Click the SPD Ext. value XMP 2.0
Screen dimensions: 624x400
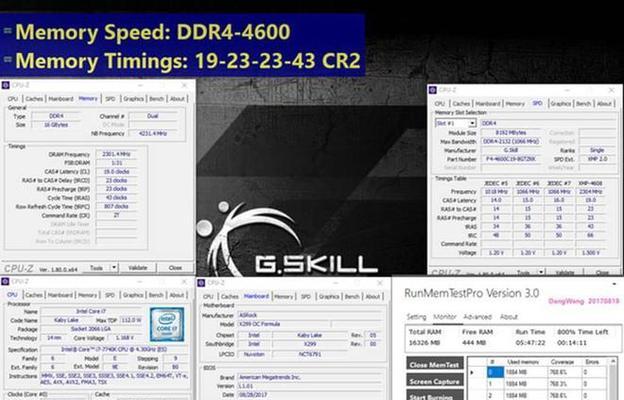(x=597, y=159)
